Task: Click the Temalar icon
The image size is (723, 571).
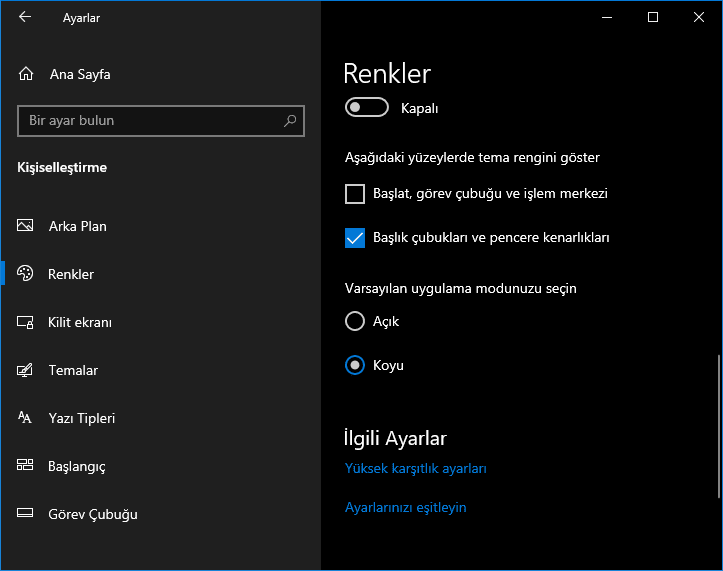Action: click(x=25, y=370)
